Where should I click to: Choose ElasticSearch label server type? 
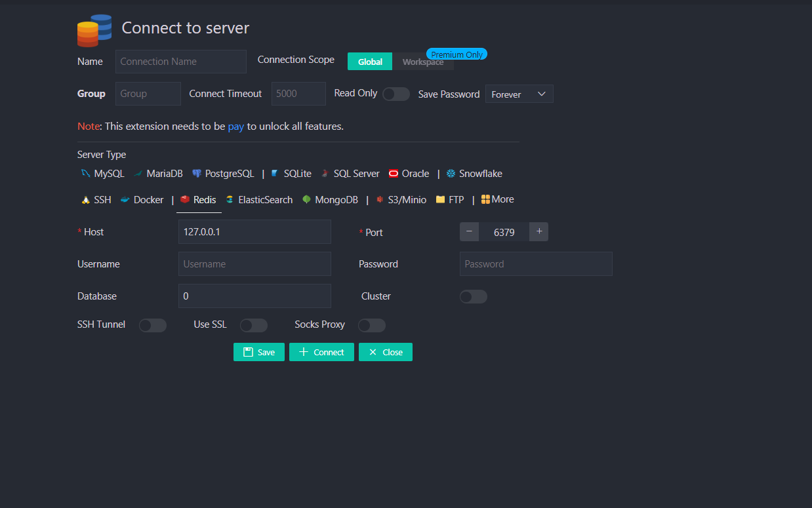tap(266, 200)
